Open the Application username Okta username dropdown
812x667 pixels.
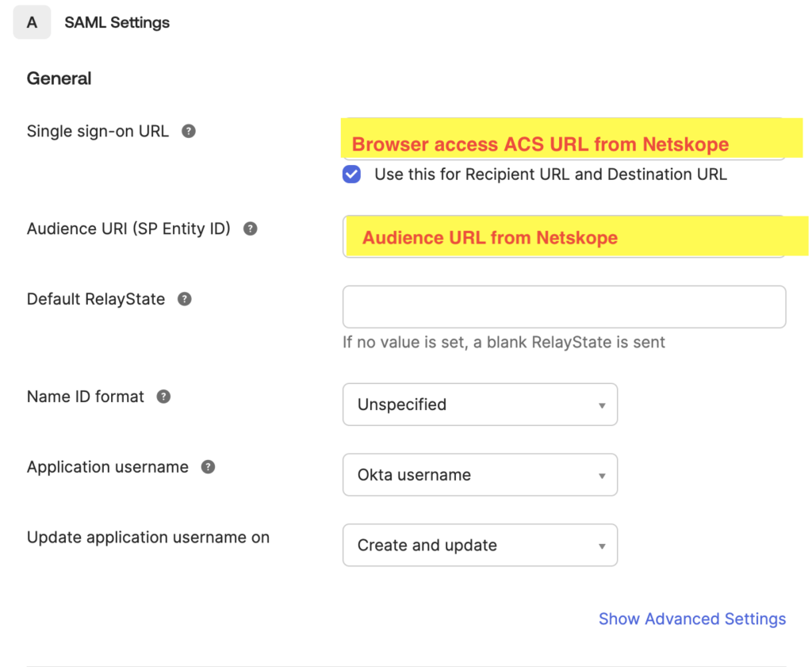480,475
